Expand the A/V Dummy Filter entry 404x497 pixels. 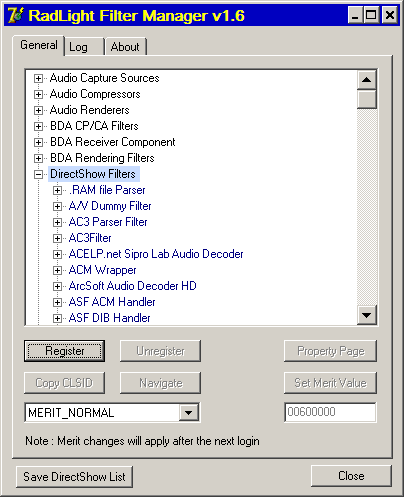(x=57, y=206)
